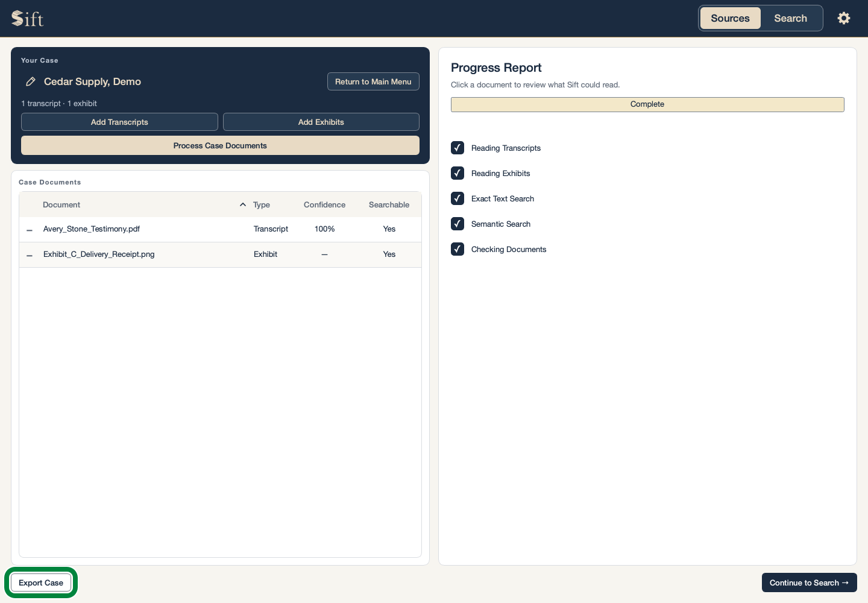Remove Exhibit_C_Delivery_Receipt.png using its dash icon
Screen dimensions: 868x603
point(30,255)
